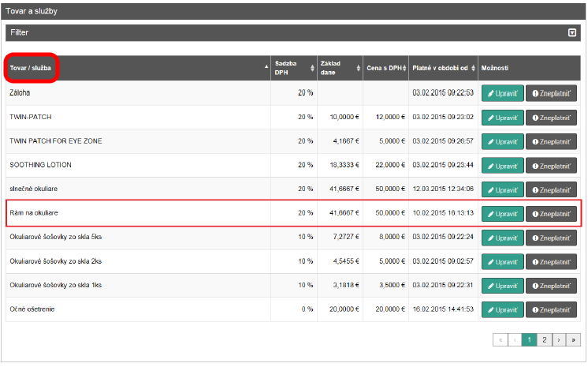Click Upraviť for Záloha row
Image resolution: width=588 pixels, height=367 pixels.
click(502, 93)
